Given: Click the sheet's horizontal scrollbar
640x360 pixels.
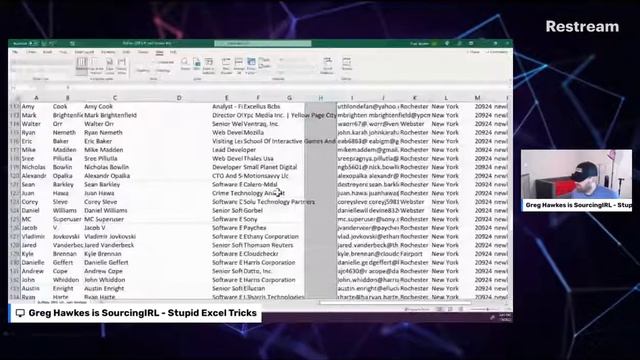Looking at the screenshot, I should pyautogui.click(x=395, y=303).
